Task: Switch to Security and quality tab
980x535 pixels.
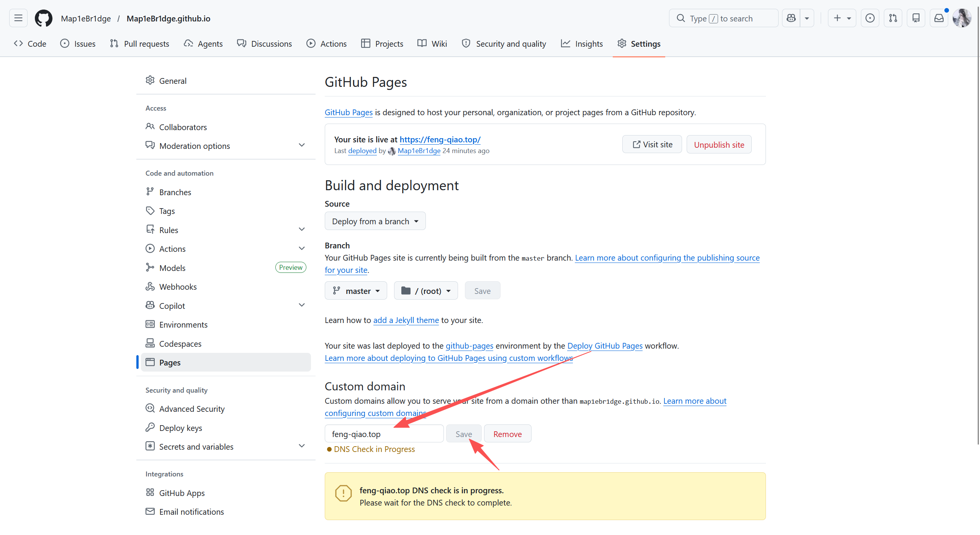Action: [x=504, y=44]
